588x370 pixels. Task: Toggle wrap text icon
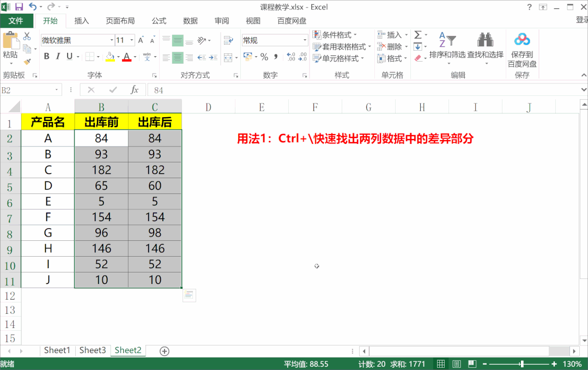[228, 40]
